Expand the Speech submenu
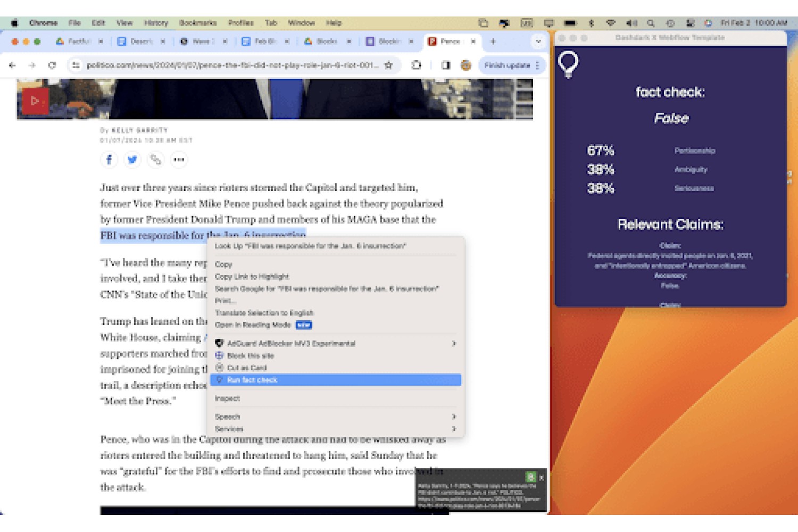The height and width of the screenshot is (532, 798). 335,417
